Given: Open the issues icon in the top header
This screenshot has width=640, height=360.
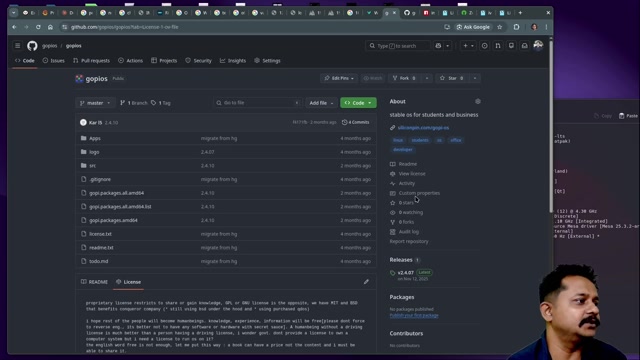Looking at the screenshot, I should [x=484, y=46].
